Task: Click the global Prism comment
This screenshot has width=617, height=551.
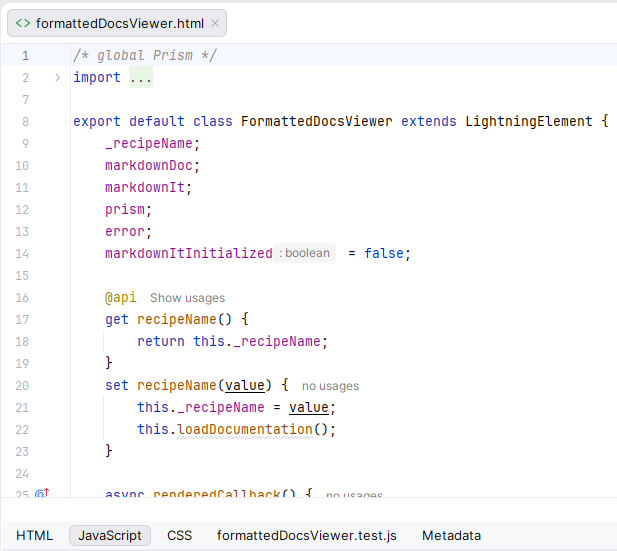Action: (x=145, y=55)
